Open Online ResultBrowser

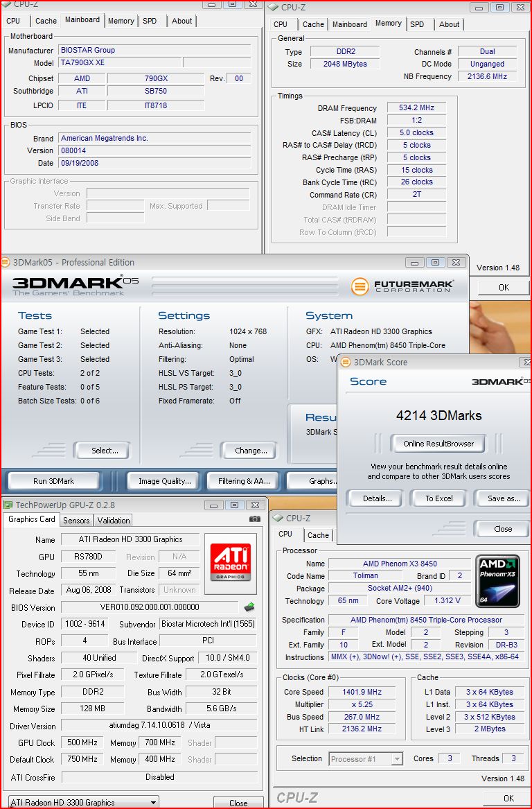(438, 444)
